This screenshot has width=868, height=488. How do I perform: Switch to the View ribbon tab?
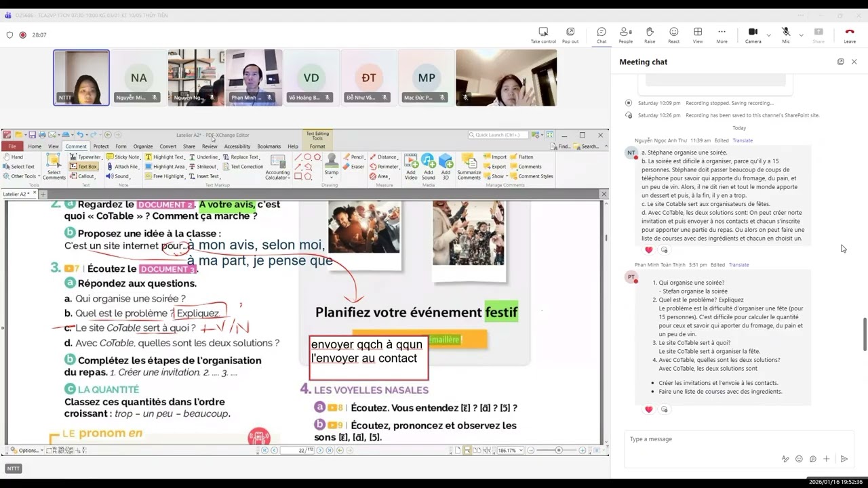(53, 146)
